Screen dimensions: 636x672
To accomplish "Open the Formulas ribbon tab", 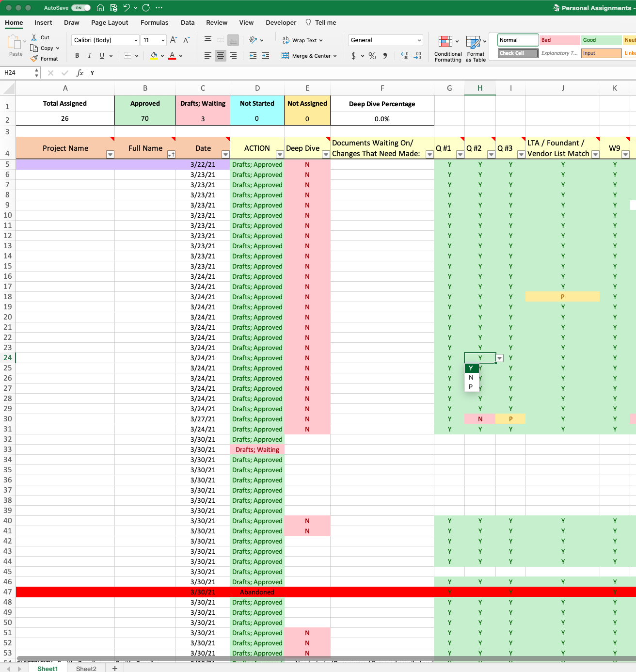I will coord(154,23).
